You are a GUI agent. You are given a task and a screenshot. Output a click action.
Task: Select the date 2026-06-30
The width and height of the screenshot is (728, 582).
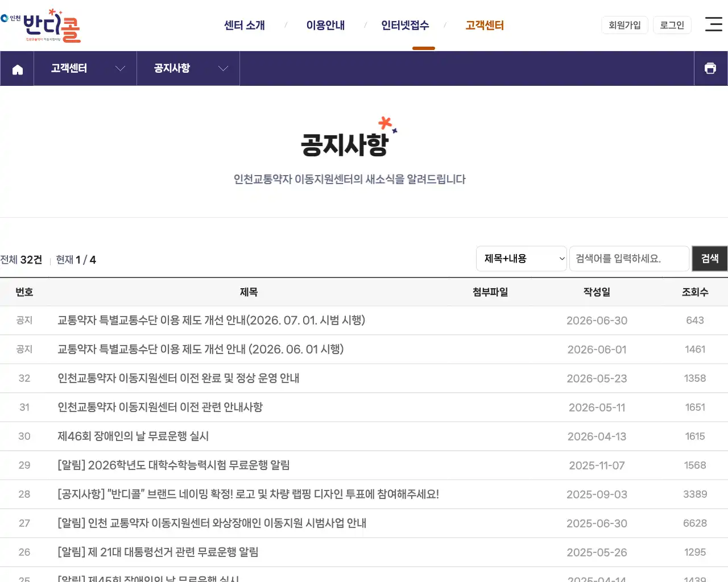click(x=597, y=321)
